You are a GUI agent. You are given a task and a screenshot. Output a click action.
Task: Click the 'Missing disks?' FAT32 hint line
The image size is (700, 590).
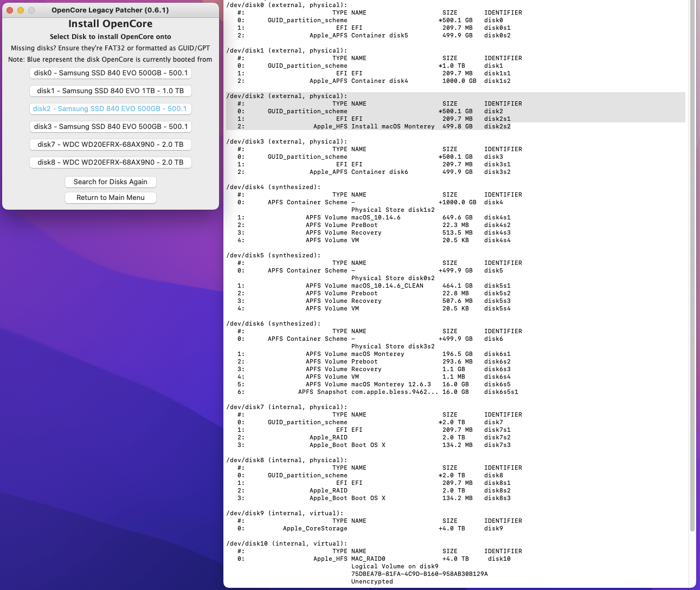(111, 48)
